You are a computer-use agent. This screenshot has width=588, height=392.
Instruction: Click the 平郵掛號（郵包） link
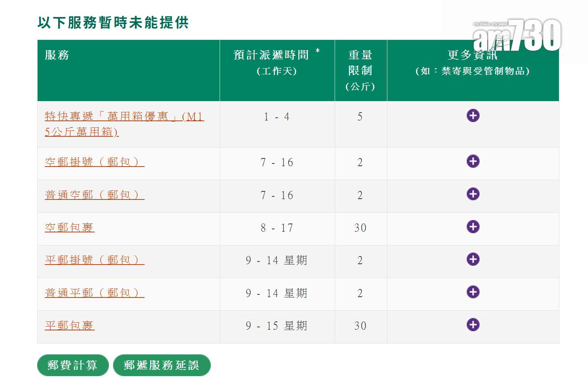coord(93,260)
